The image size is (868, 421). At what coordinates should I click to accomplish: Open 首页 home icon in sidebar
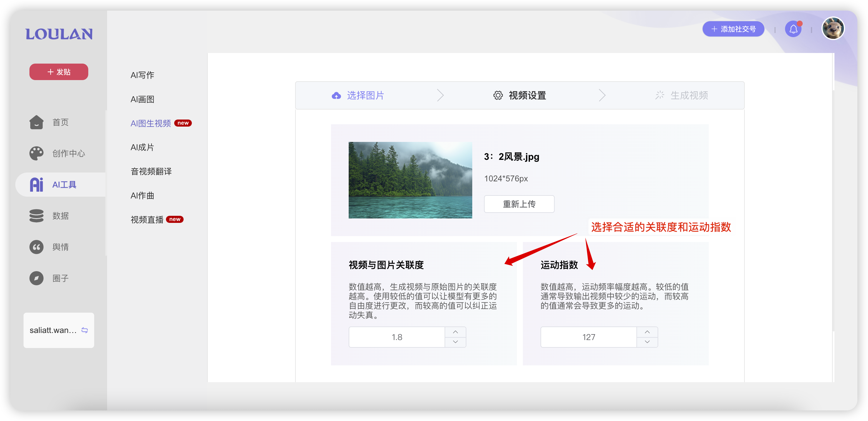(x=36, y=122)
